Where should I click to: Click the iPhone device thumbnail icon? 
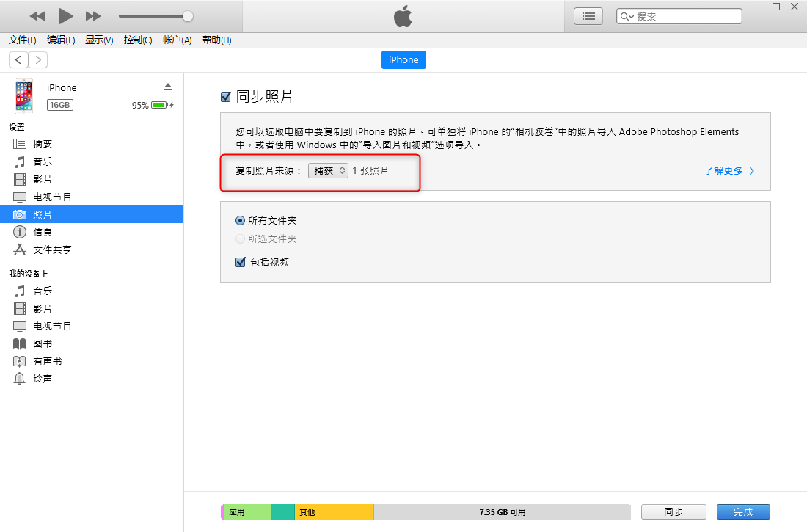pos(23,96)
